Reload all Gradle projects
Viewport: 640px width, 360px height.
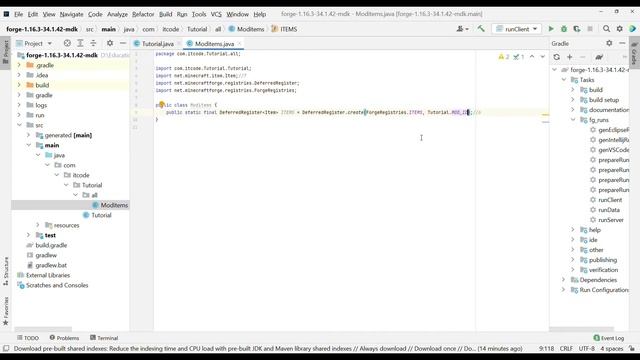coord(557,57)
